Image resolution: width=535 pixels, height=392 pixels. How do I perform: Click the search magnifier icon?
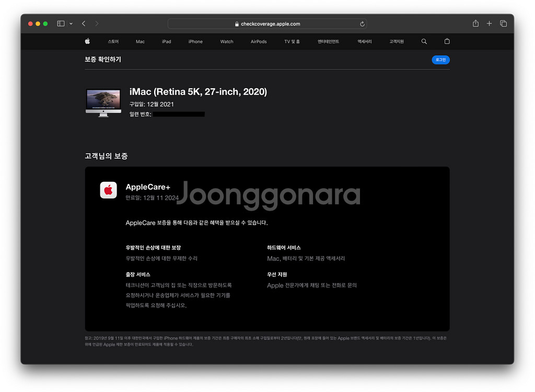coord(424,41)
